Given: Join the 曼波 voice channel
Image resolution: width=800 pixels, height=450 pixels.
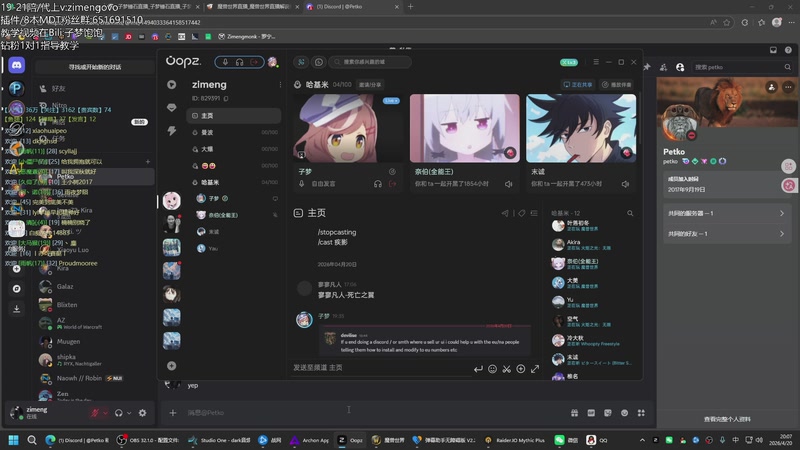Looking at the screenshot, I should click(234, 132).
